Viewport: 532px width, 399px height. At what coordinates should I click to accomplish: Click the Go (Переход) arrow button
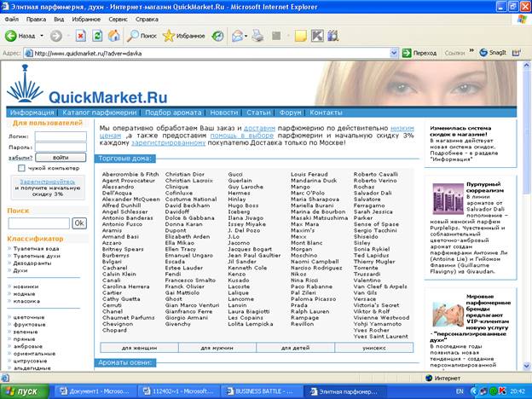[x=405, y=53]
